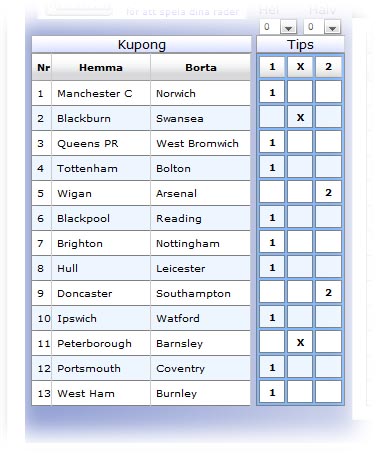Toggle the X tip for Blackburn vs Swansea
Image resolution: width=380 pixels, height=457 pixels.
[300, 117]
